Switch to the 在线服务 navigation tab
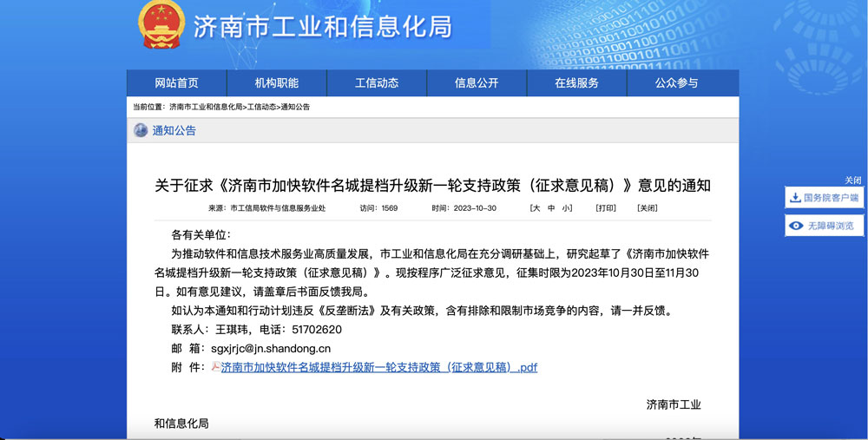Viewport: 868px width, 440px height. coord(576,83)
